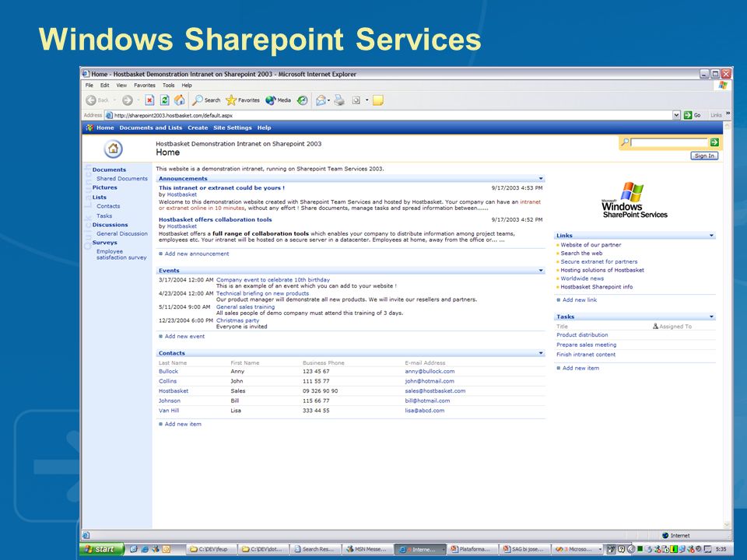The image size is (747, 560).
Task: Refresh the page with green arrows icon
Action: [164, 100]
